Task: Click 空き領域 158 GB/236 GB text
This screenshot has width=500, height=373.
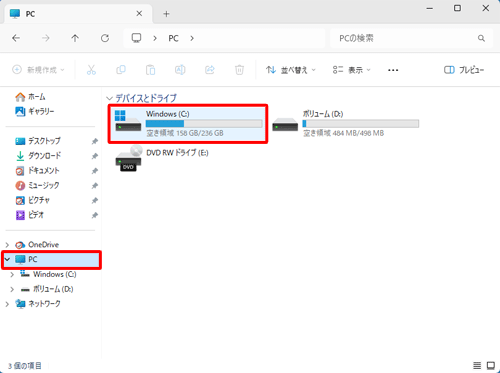Action: click(x=185, y=133)
